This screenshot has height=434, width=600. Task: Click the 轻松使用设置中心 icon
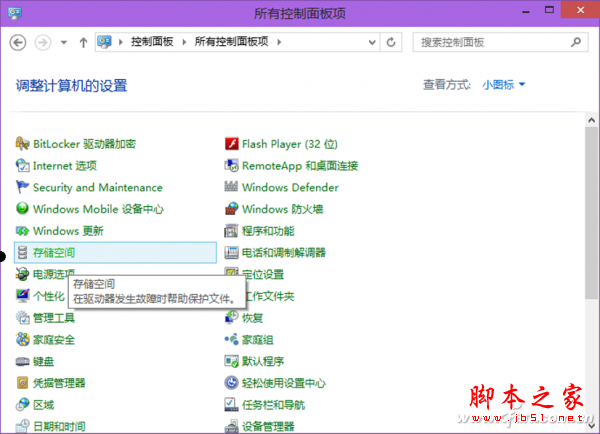pyautogui.click(x=232, y=383)
